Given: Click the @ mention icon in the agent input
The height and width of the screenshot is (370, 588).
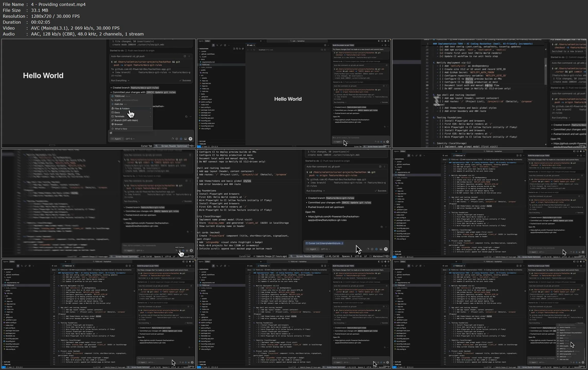Looking at the screenshot, I should pos(177,139).
